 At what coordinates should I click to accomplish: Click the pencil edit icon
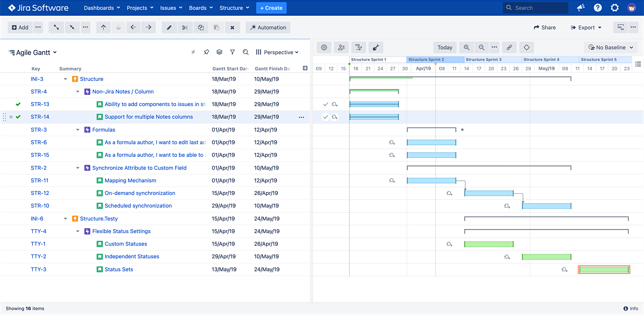(169, 27)
